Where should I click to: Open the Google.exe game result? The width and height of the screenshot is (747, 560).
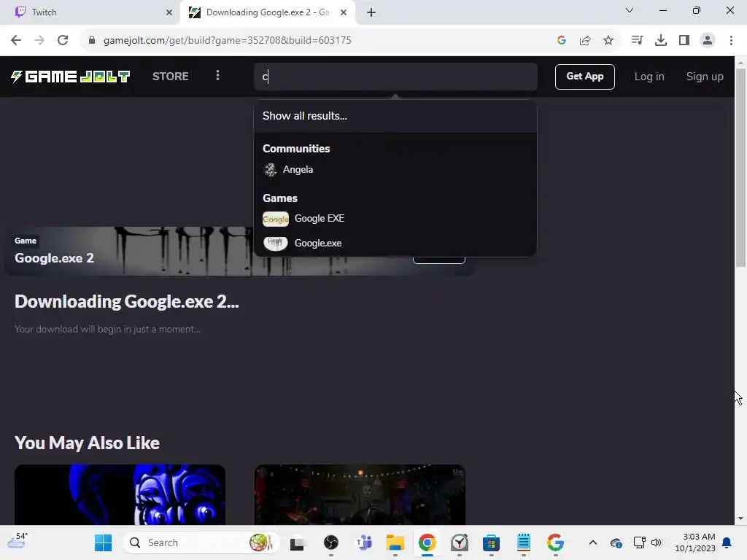395,244
